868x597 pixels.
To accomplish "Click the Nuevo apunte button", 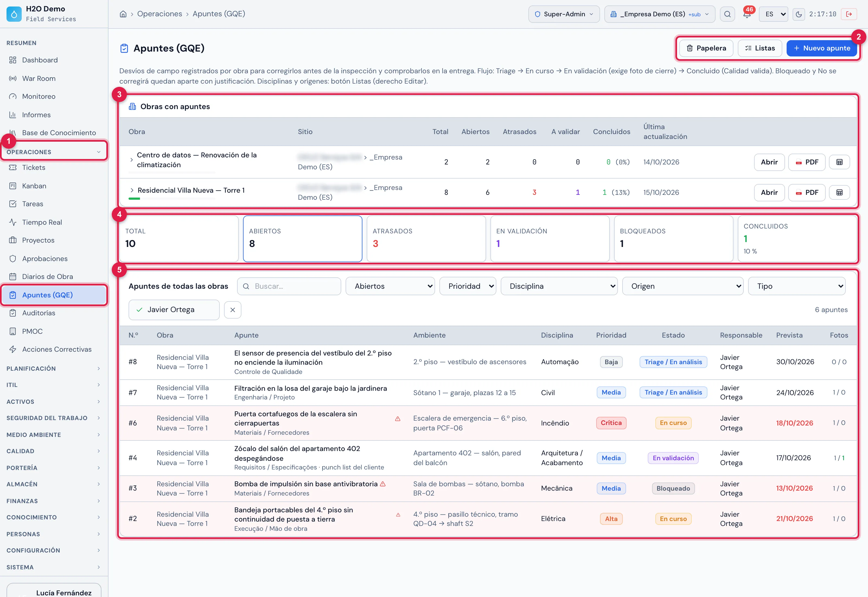I will [822, 48].
